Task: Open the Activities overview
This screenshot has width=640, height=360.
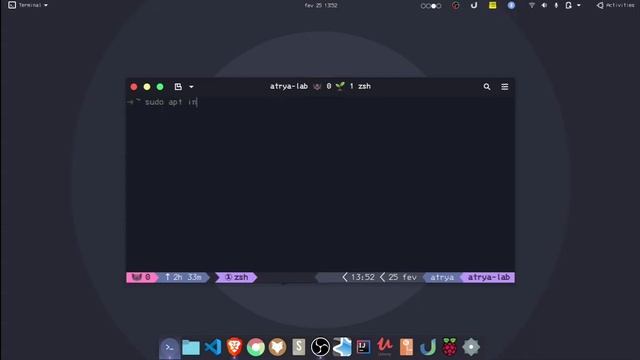Action: 616,5
